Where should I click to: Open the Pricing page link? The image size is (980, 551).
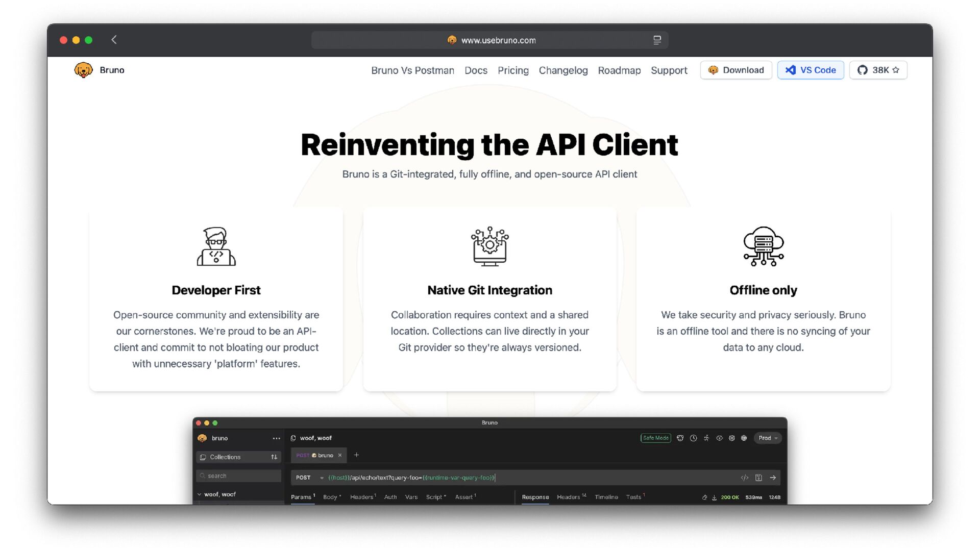513,70
